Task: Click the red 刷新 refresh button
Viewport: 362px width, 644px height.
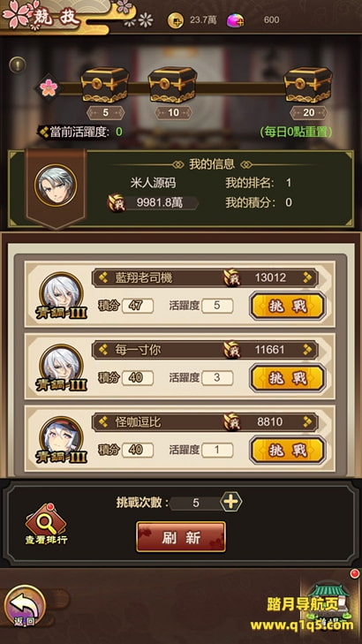Action: click(x=181, y=537)
